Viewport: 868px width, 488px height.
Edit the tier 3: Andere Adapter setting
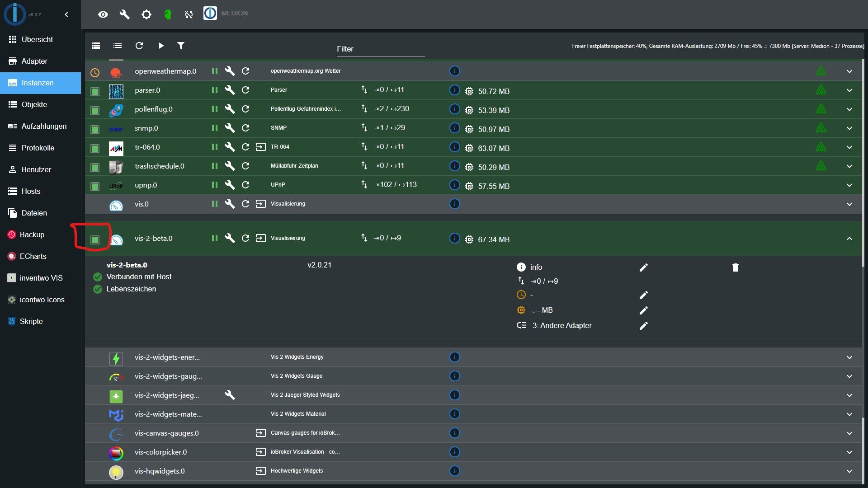tap(644, 326)
